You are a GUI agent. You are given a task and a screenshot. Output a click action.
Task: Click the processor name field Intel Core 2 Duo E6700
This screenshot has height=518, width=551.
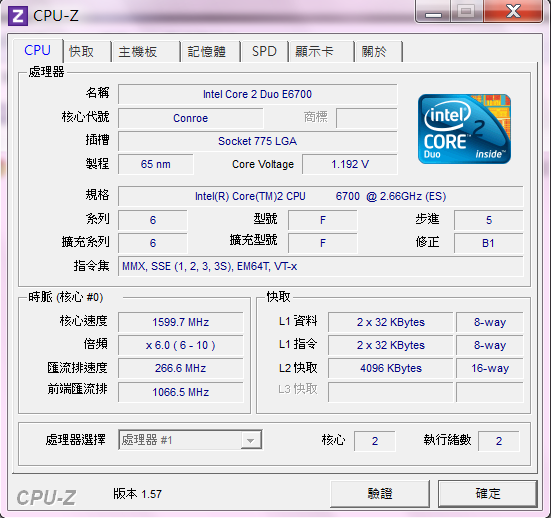pyautogui.click(x=258, y=94)
